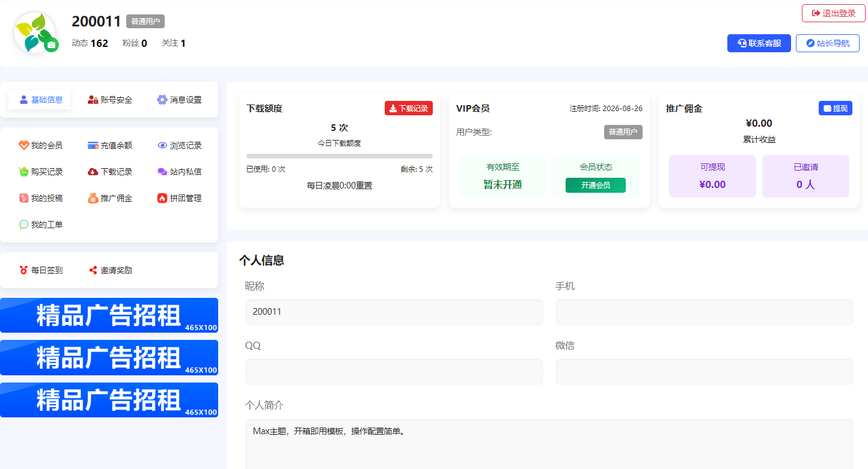Click 动态 162 count
Screen dimensions: 868x469
point(90,43)
